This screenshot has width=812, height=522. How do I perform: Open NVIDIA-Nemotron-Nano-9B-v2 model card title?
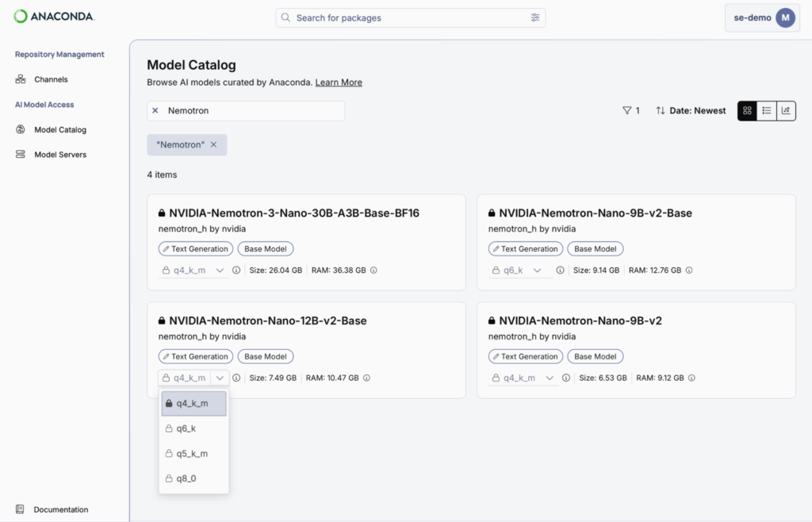(x=580, y=321)
